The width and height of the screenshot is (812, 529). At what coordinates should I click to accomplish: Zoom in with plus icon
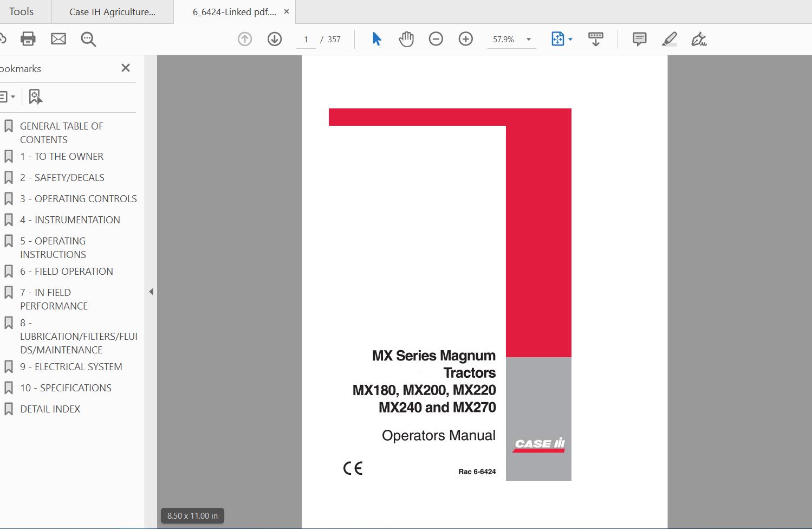point(466,39)
